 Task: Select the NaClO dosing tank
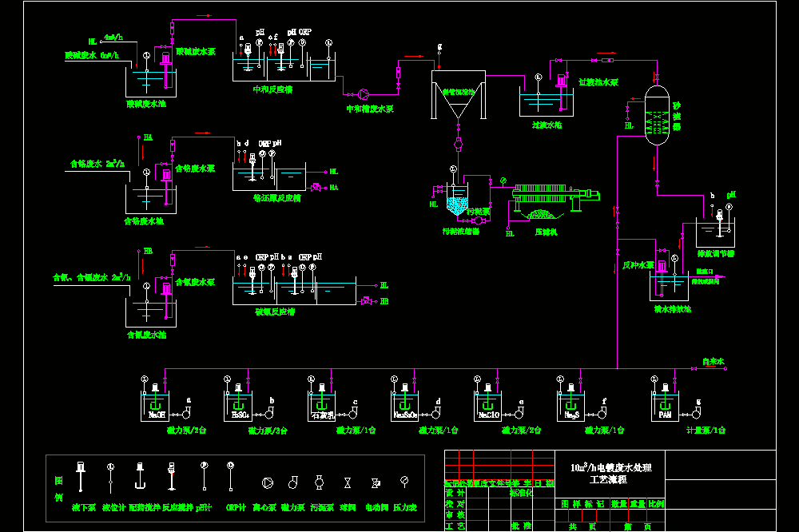tap(487, 406)
